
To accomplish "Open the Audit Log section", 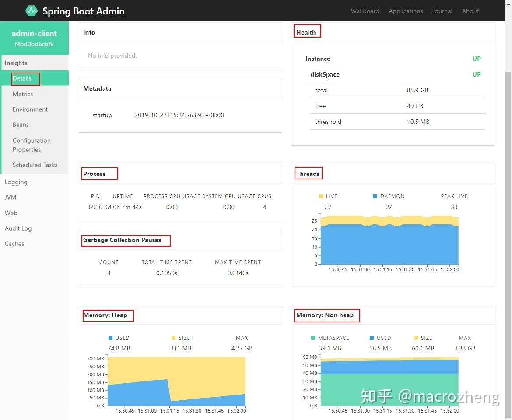I will click(x=18, y=228).
